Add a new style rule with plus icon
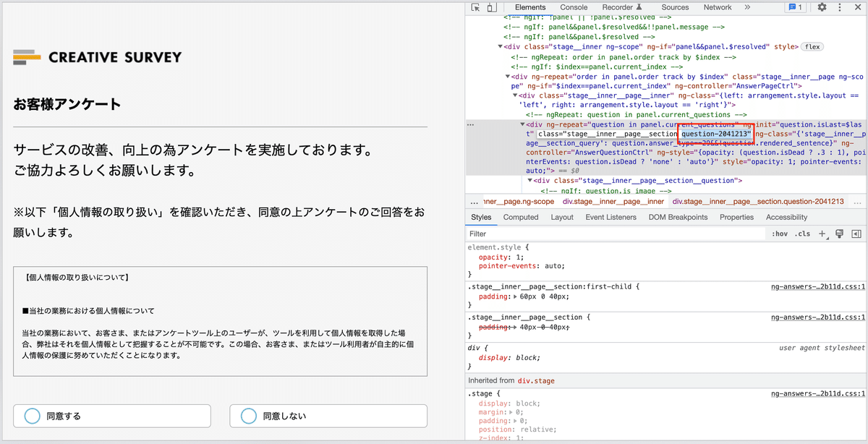This screenshot has height=444, width=868. tap(822, 234)
